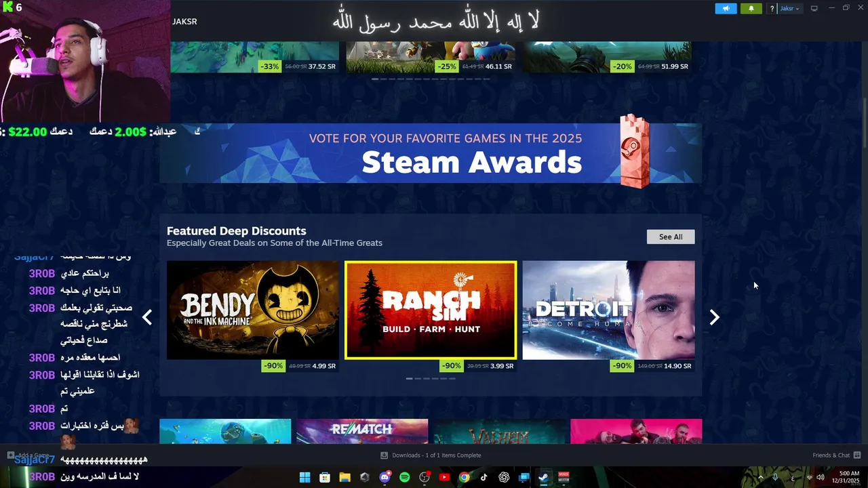Open Spotify from the taskbar
This screenshot has height=488, width=868.
(405, 477)
